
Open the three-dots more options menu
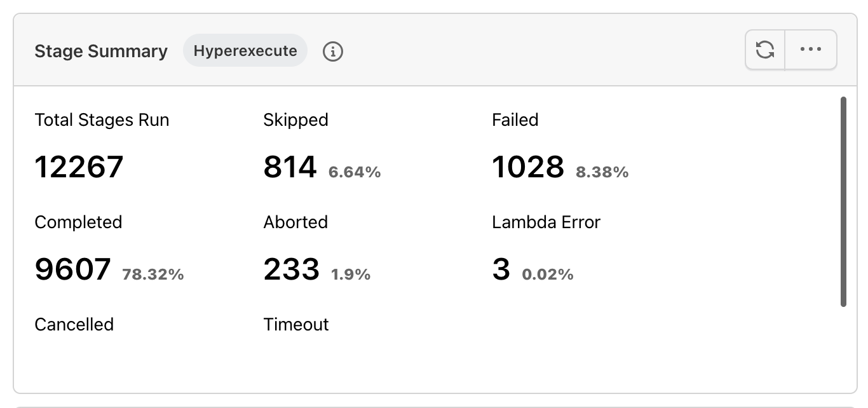811,50
